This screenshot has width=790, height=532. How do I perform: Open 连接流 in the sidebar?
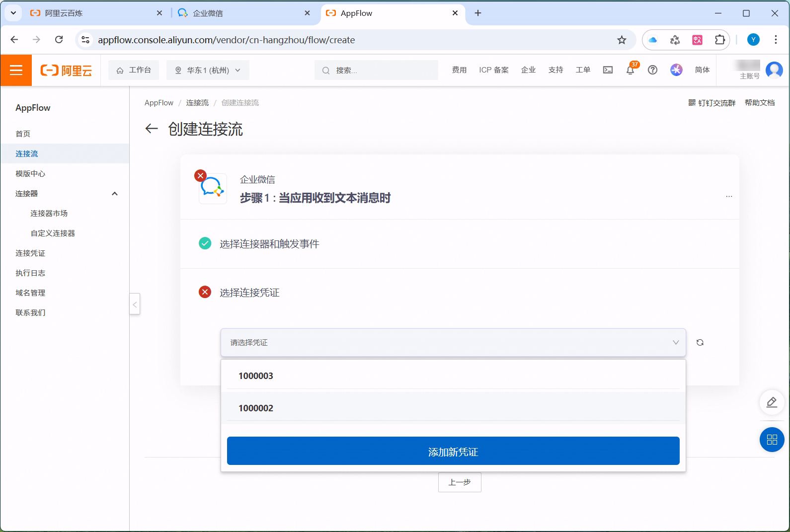click(x=27, y=153)
